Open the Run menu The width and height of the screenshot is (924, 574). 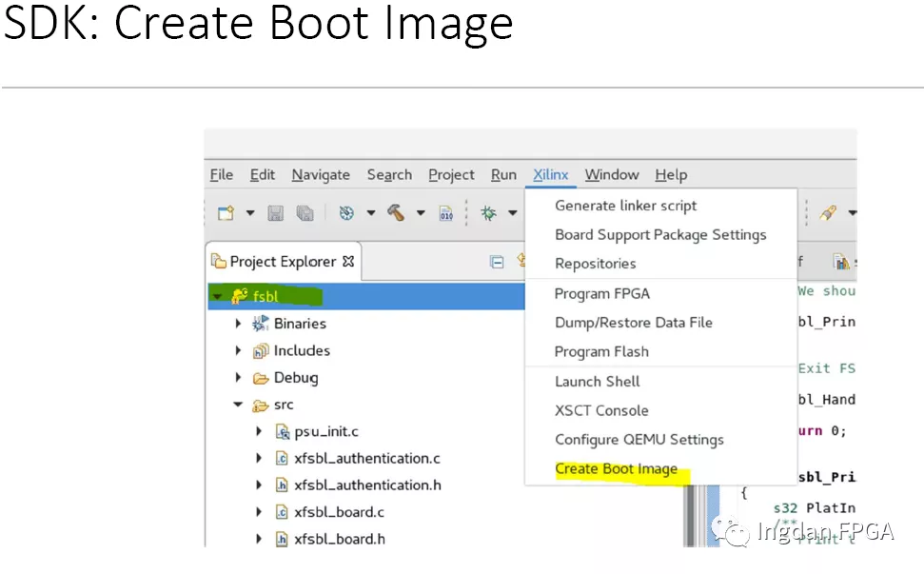503,175
